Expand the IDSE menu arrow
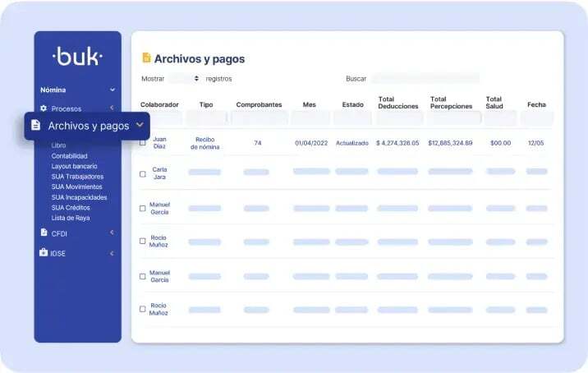The width and height of the screenshot is (588, 373). click(112, 253)
